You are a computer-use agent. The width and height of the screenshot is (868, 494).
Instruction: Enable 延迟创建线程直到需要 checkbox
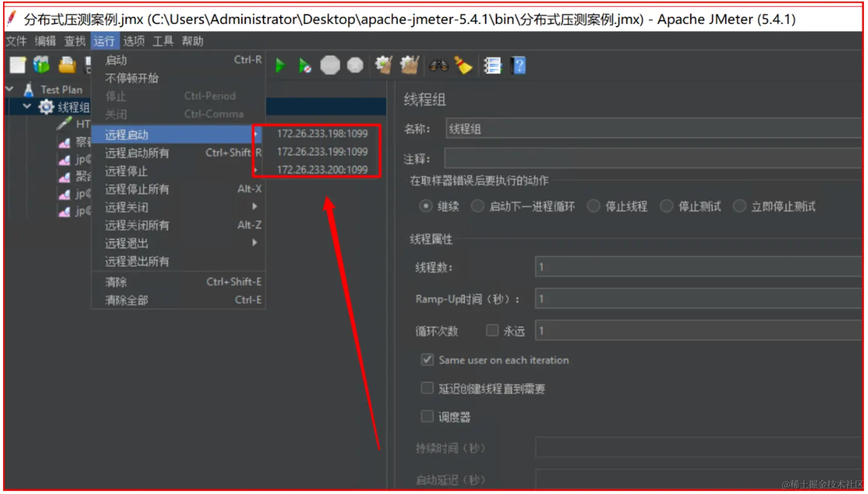427,388
